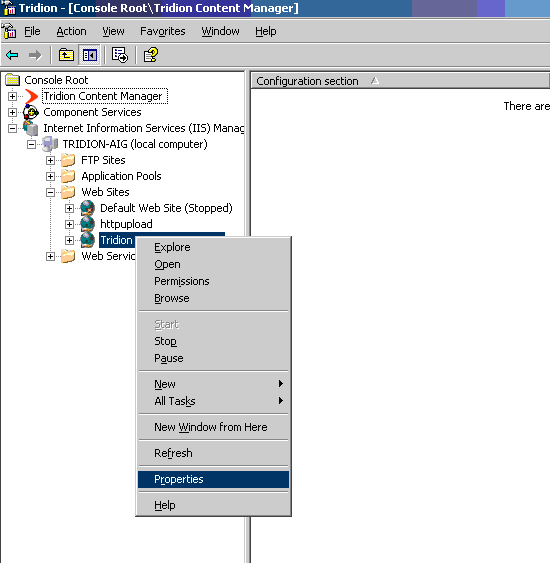Click the Up one level folder icon
The height and width of the screenshot is (563, 550).
click(x=66, y=55)
